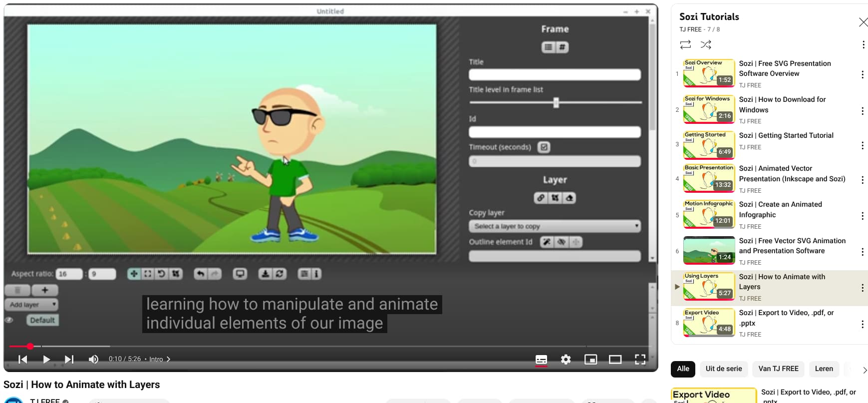Click the clip/crop mode tool icon
868x403 pixels.
176,274
